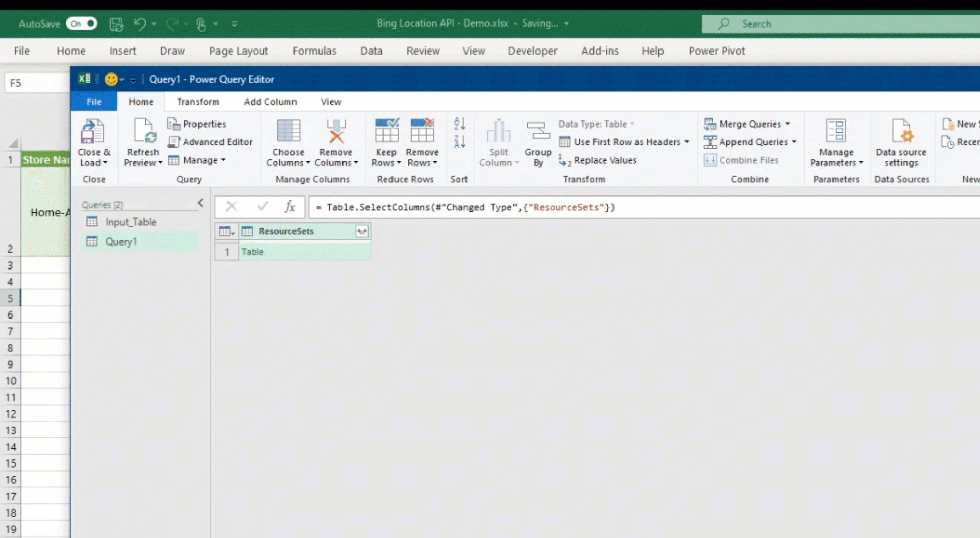Open the Excel Add-ins tab
The height and width of the screenshot is (538, 980).
[600, 51]
